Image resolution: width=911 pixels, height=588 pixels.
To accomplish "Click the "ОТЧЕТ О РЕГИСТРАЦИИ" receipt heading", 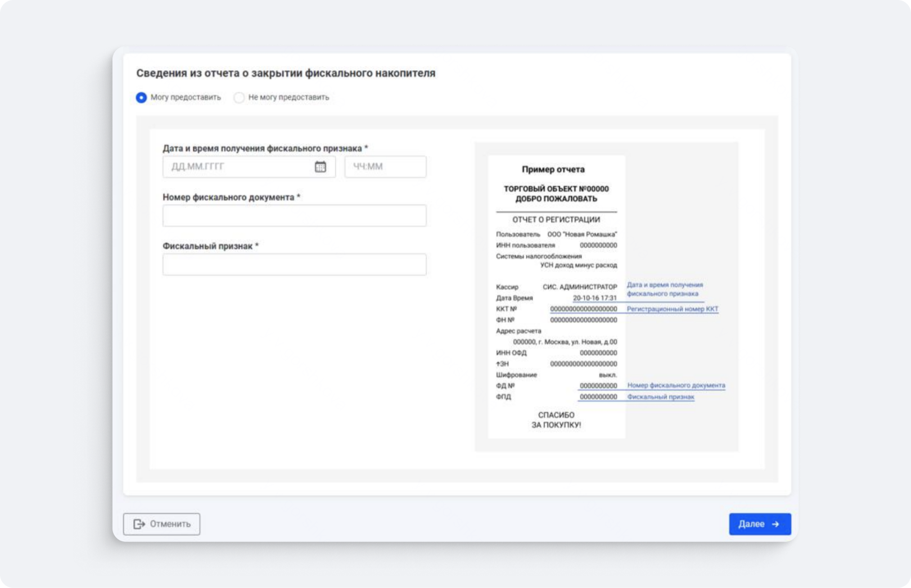I will pos(556,220).
